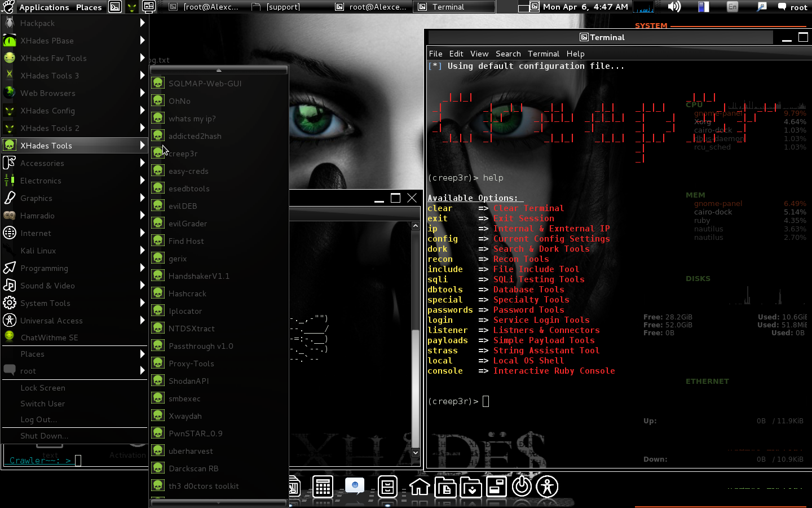Open the accessibility figure dock icon
Image resolution: width=812 pixels, height=508 pixels.
547,487
